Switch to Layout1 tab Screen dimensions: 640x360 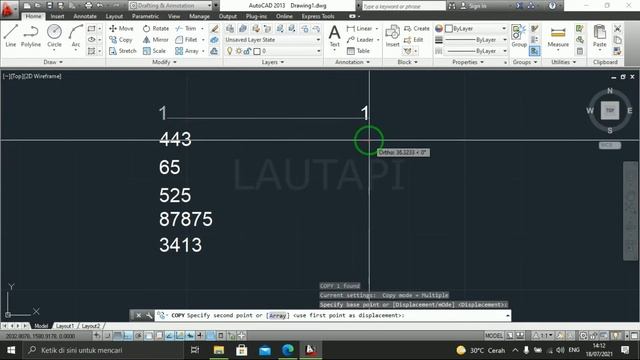click(x=64, y=326)
